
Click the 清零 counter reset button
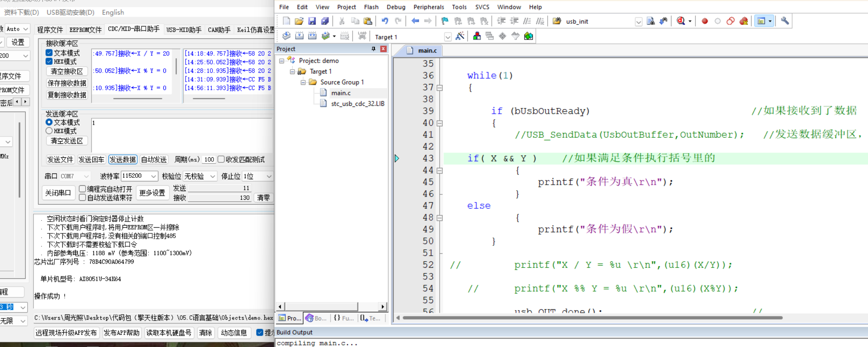[x=264, y=198]
